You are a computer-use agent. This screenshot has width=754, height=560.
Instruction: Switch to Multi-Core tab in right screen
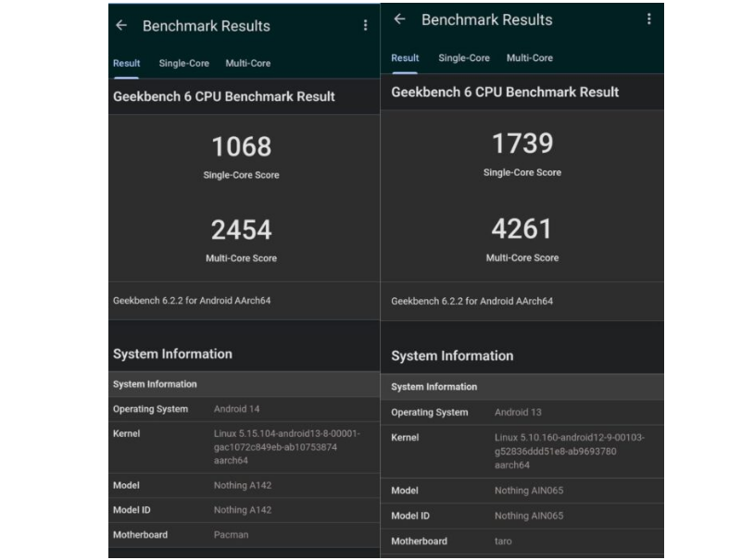point(530,58)
